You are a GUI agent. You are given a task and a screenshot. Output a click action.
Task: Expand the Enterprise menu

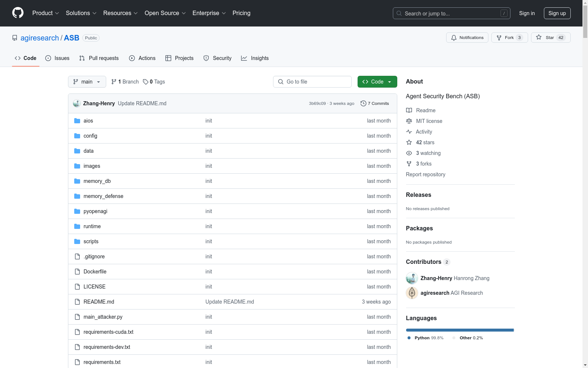coord(209,13)
